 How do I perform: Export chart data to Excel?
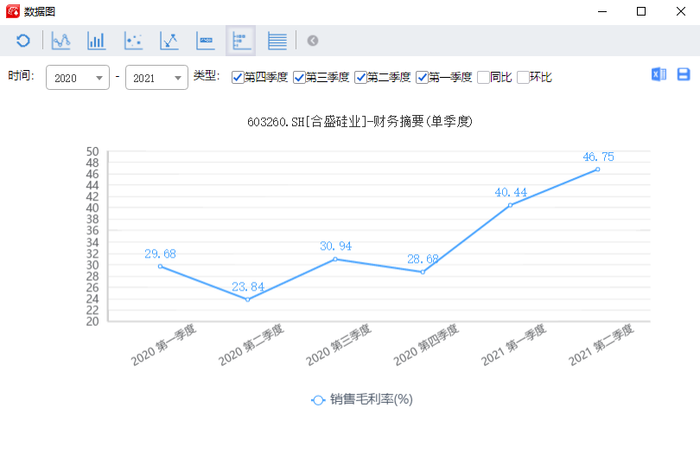click(x=658, y=74)
